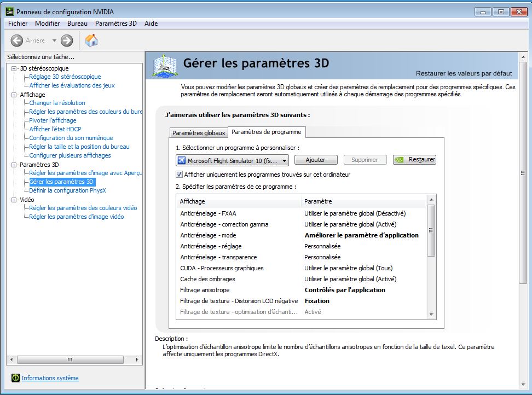Open the program selection dropdown
This screenshot has width=532, height=395.
[232, 160]
